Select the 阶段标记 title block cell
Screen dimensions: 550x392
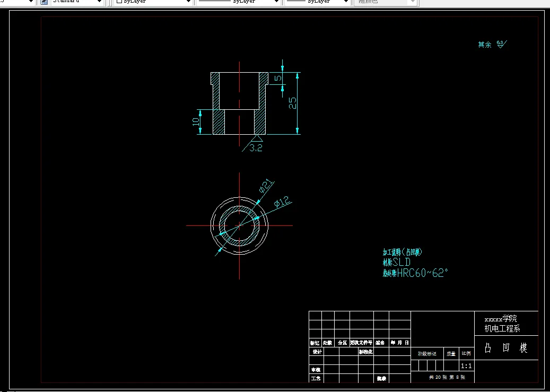pyautogui.click(x=427, y=354)
